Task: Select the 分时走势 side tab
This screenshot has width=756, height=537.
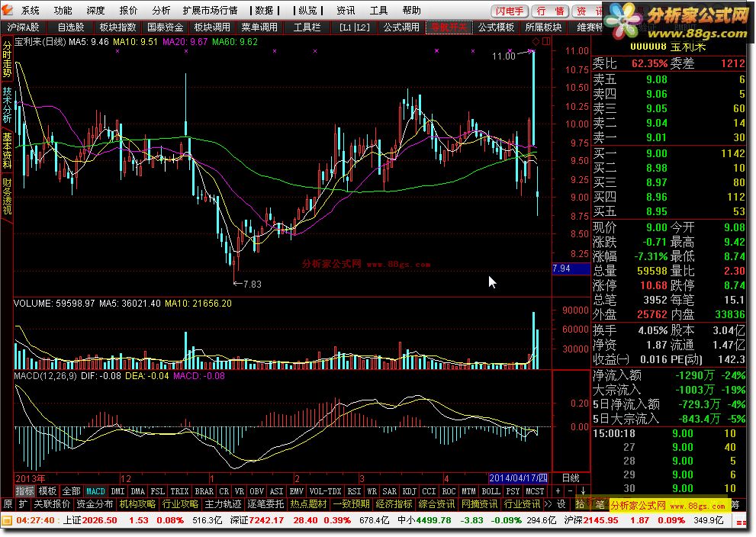Action: point(7,59)
